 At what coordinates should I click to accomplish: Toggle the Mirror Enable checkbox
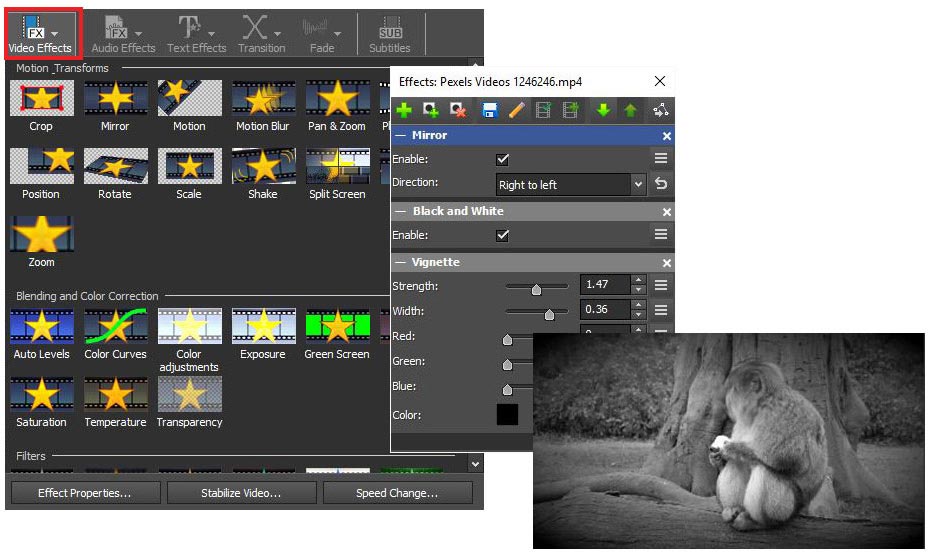coord(503,159)
